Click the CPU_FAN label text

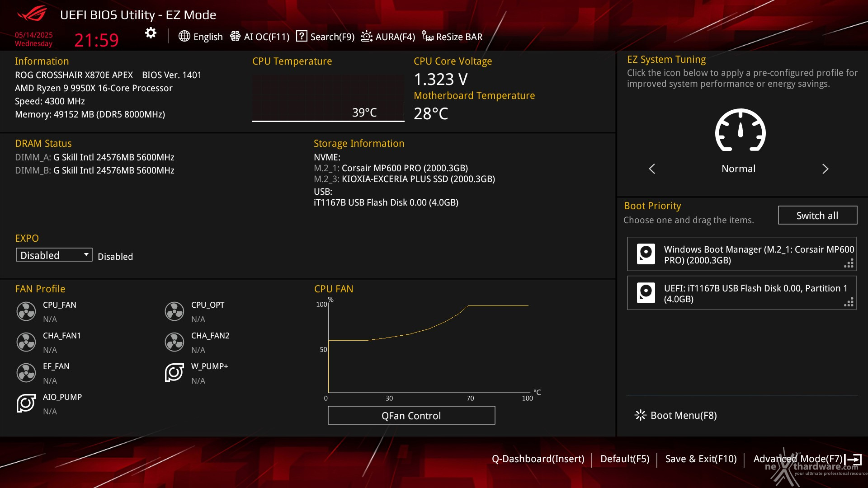(x=60, y=305)
